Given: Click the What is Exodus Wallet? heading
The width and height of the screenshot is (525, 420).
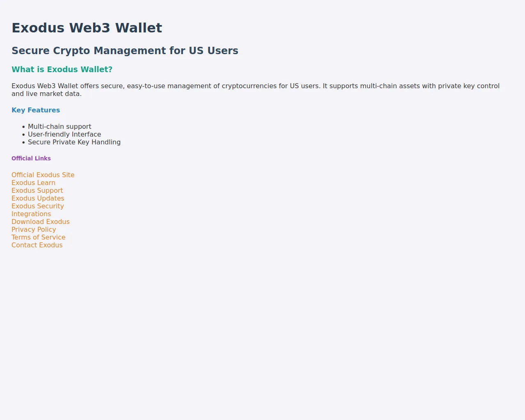Looking at the screenshot, I should 62,69.
